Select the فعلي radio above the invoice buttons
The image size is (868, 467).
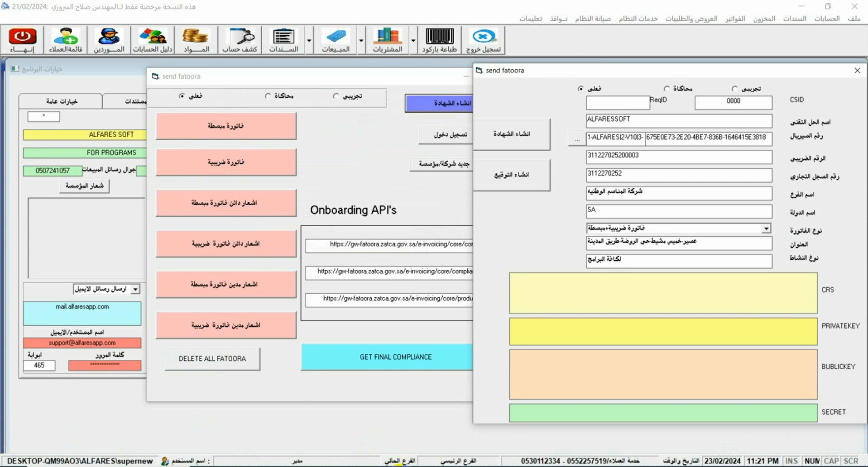tap(182, 96)
